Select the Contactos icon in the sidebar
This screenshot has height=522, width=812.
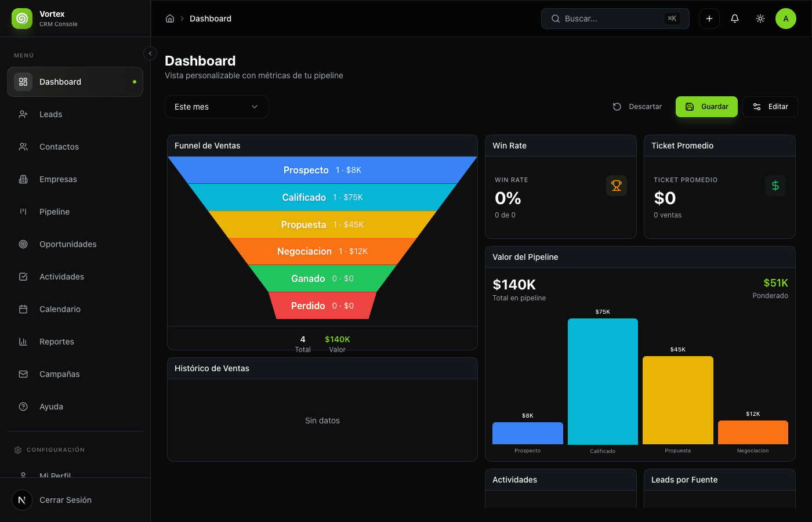(23, 147)
